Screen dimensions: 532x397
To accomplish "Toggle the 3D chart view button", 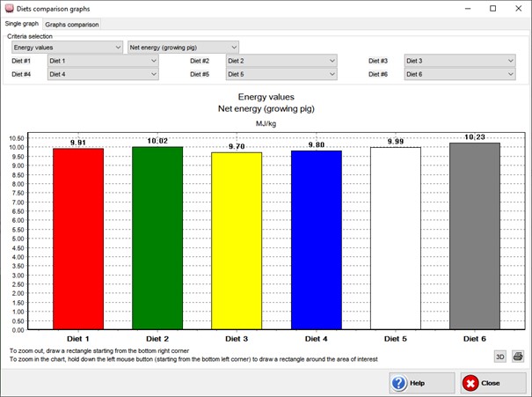I will [x=499, y=357].
